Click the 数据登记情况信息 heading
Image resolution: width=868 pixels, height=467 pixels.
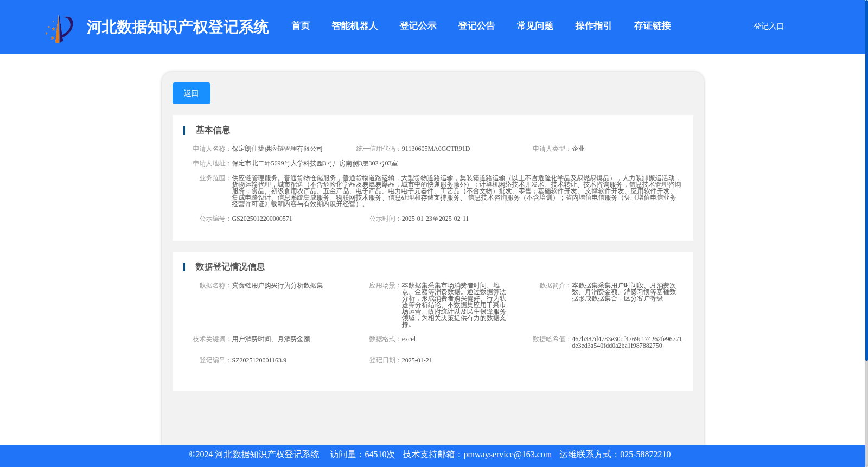230,267
